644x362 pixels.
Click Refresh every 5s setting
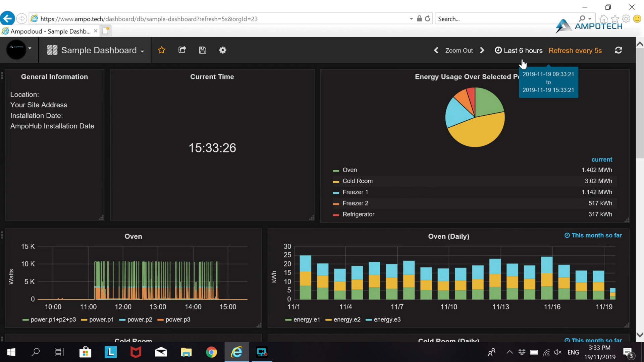point(575,51)
